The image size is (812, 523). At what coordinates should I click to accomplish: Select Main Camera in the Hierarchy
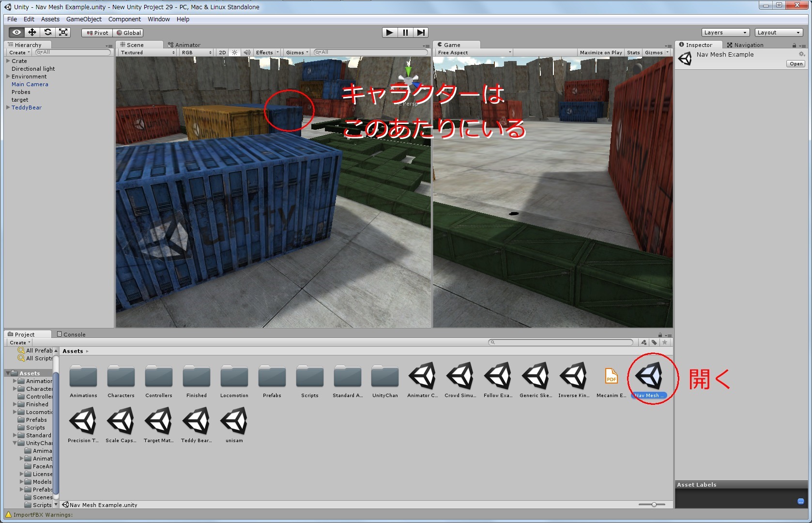(30, 84)
